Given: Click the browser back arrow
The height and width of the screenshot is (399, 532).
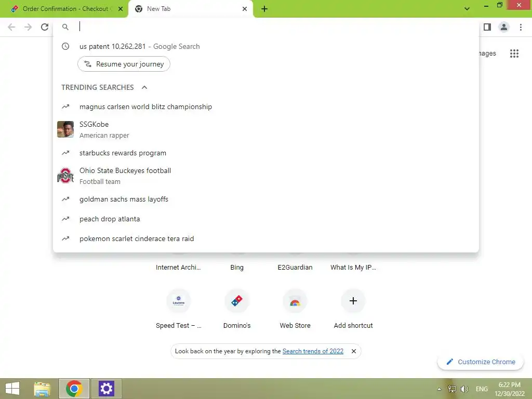Looking at the screenshot, I should point(11,27).
